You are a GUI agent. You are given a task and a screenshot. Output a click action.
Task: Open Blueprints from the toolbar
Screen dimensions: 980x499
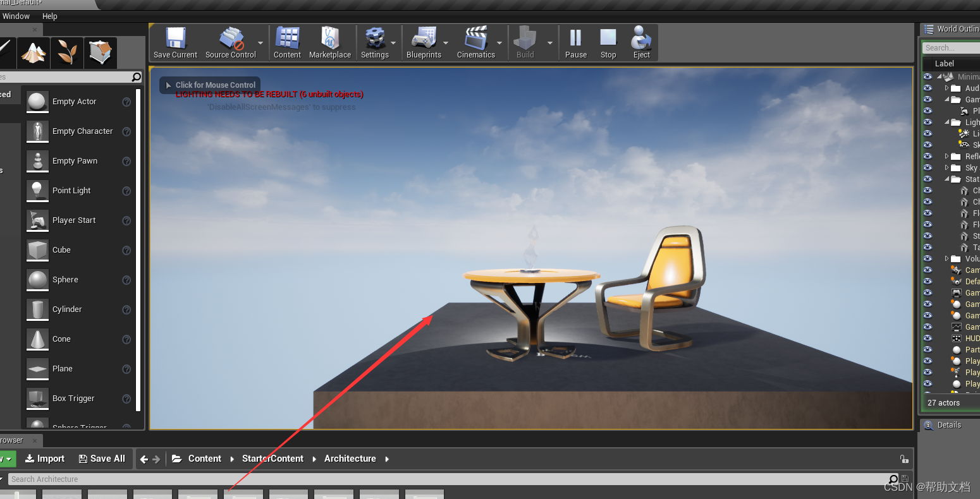(424, 43)
